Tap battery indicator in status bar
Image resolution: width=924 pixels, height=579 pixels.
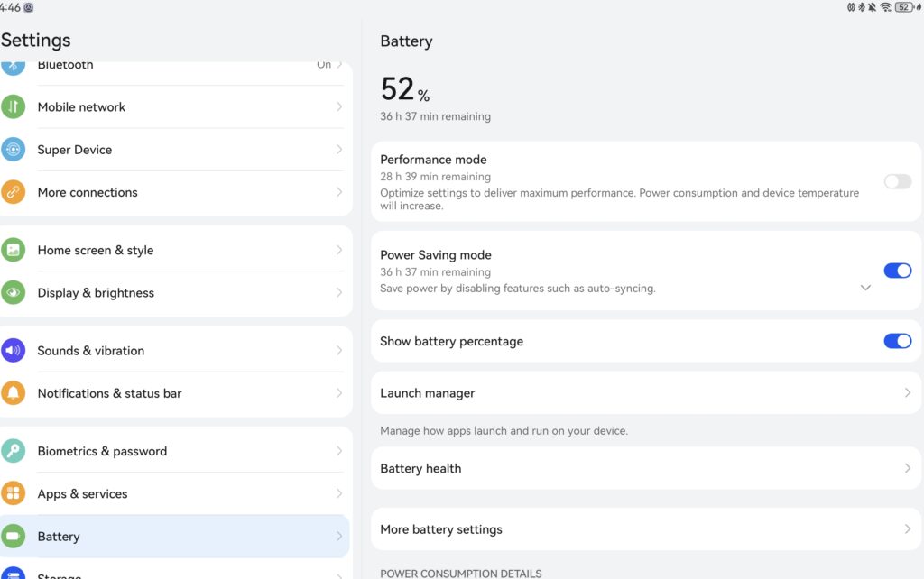[x=905, y=7]
